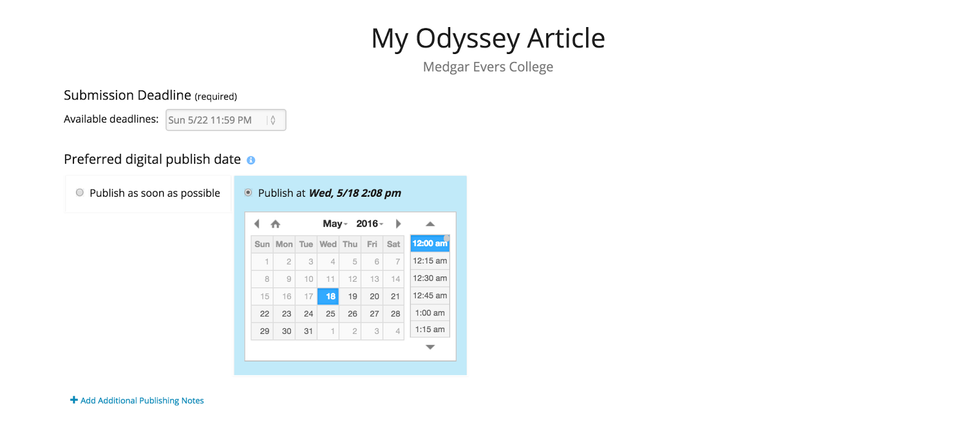
Task: Open the Available deadlines dropdown
Action: tap(226, 120)
